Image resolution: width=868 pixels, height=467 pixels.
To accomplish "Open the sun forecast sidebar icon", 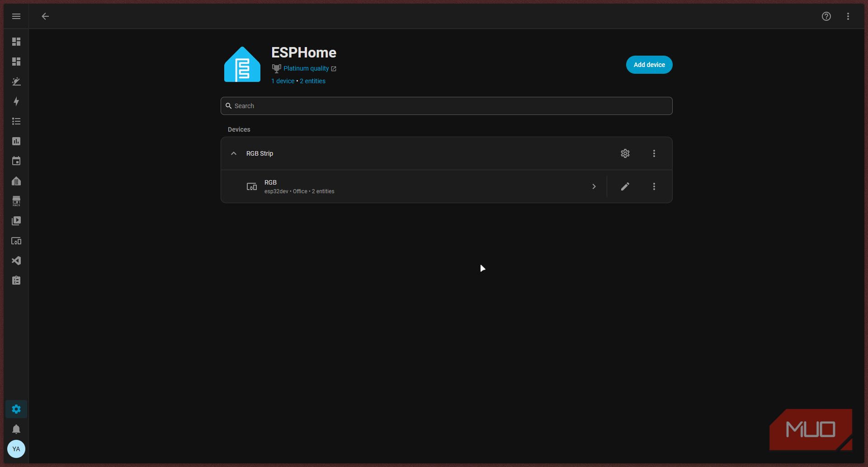I will pos(16,81).
